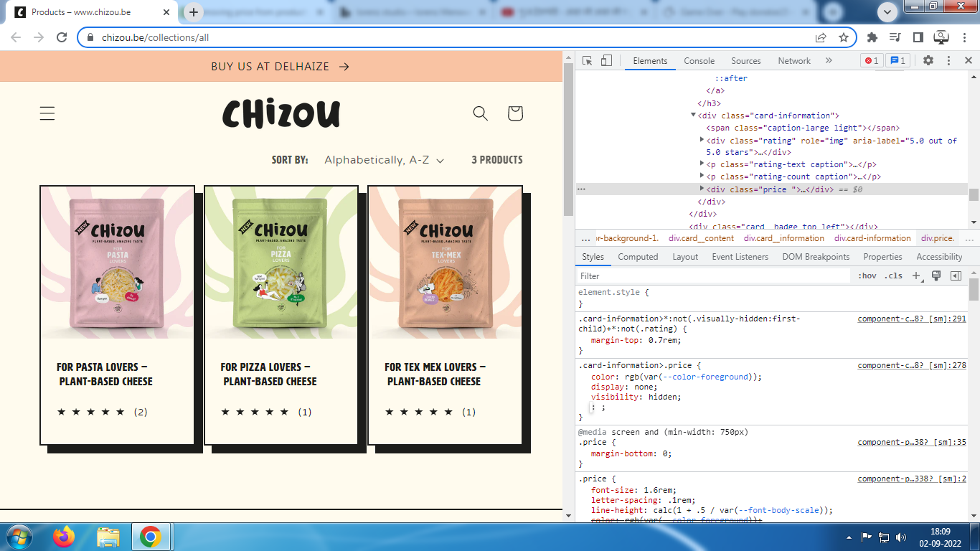The image size is (980, 551).
Task: Open the rendering emulation paintbrush icon
Action: 936,276
